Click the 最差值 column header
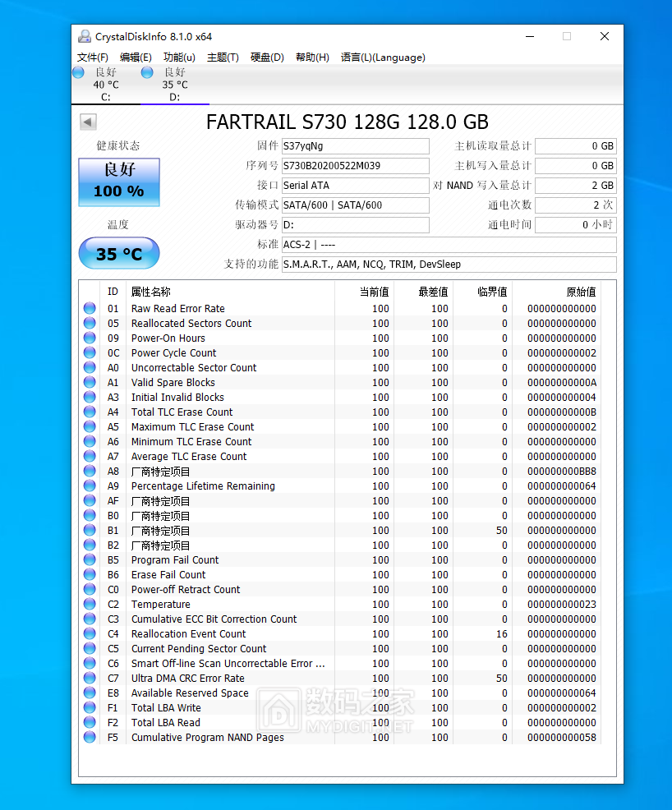The height and width of the screenshot is (810, 672). [x=434, y=292]
